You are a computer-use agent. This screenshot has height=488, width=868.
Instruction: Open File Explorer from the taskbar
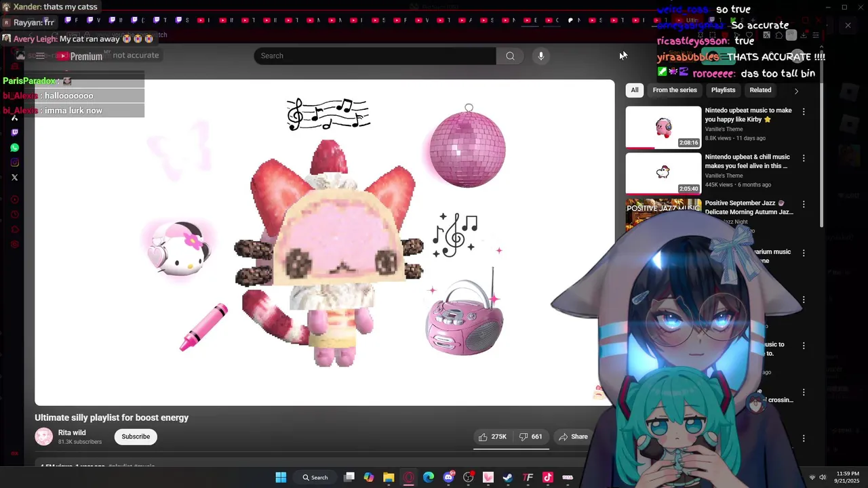point(389,477)
